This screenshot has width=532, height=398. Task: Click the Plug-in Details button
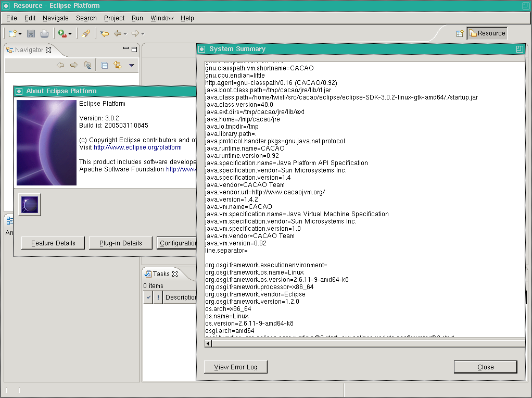click(x=120, y=243)
